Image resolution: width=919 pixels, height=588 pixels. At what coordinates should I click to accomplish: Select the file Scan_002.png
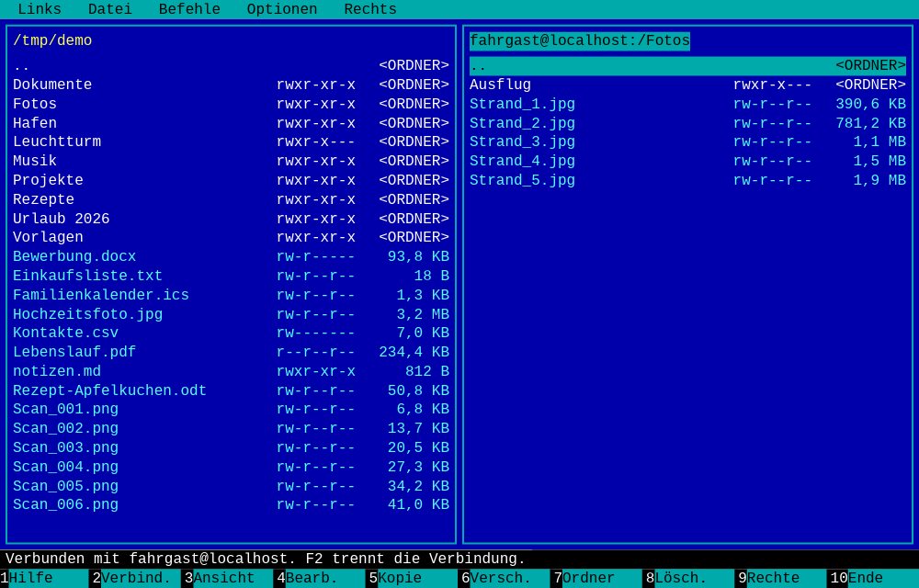tap(231, 429)
